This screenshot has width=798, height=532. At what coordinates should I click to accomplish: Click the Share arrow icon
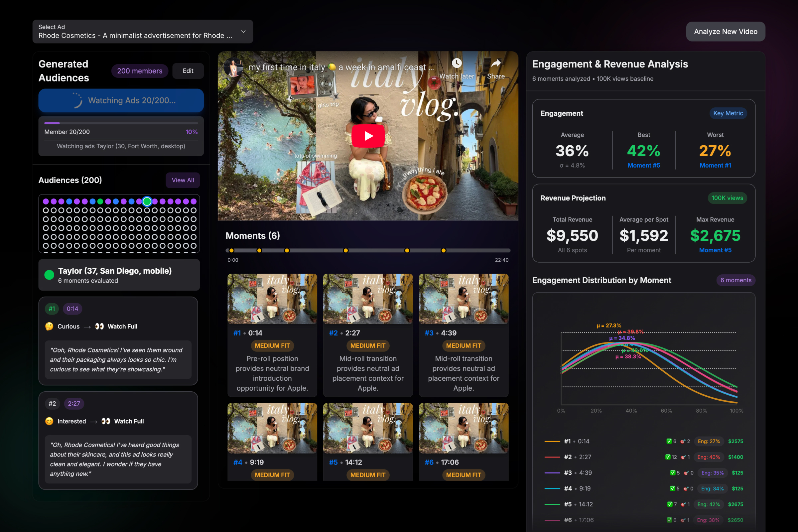click(x=496, y=63)
